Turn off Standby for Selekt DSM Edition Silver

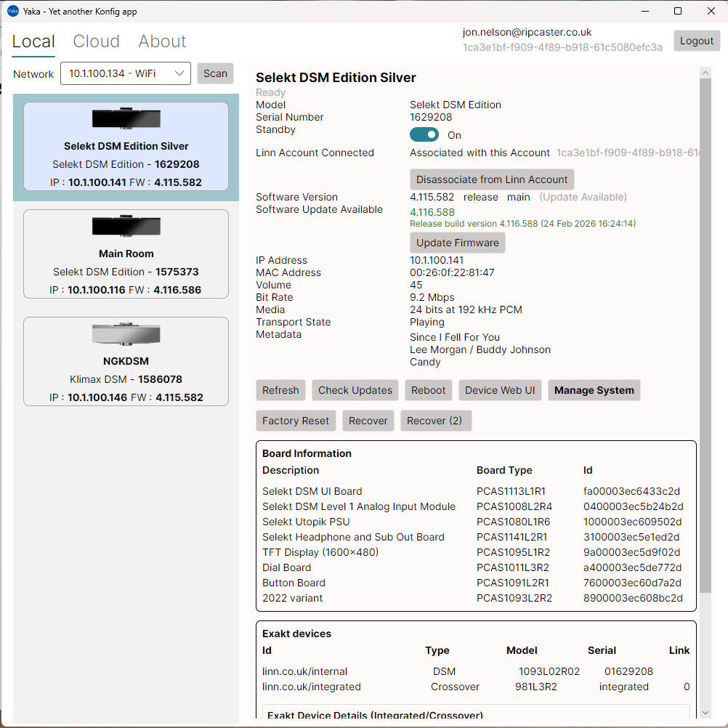424,134
